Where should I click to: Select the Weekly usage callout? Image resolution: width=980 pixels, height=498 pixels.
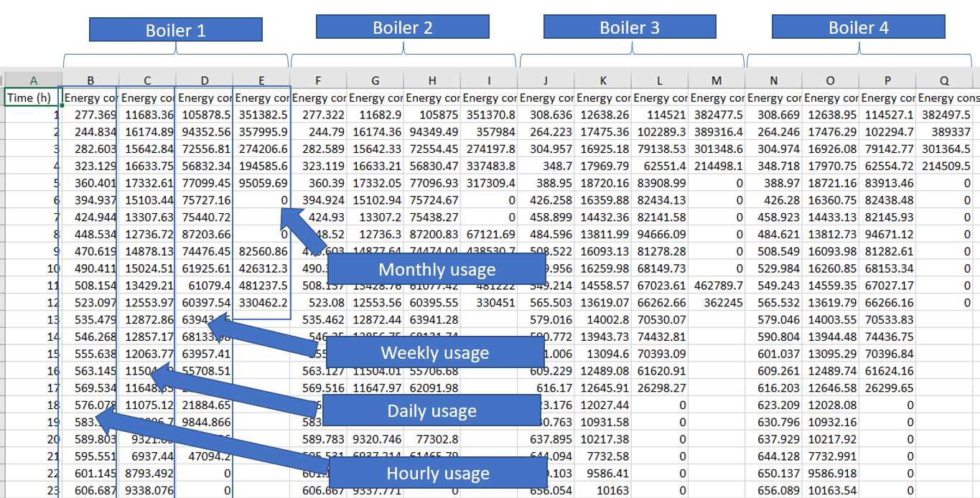(x=434, y=352)
